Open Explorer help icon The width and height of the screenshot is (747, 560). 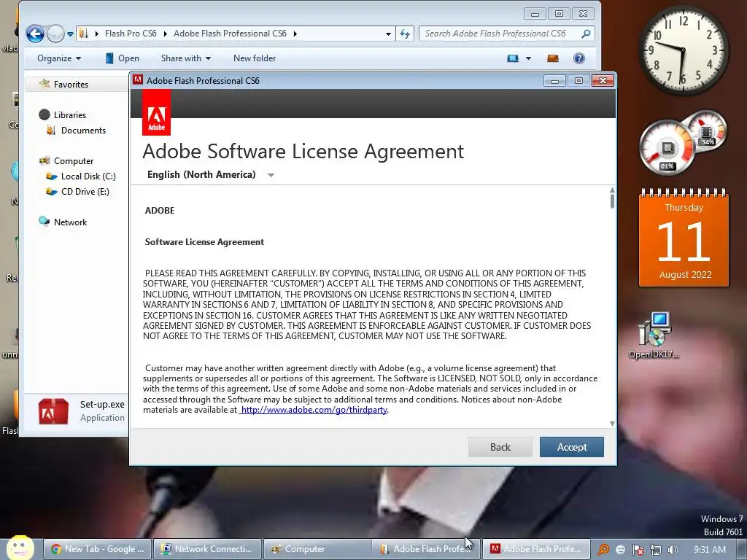pos(578,58)
